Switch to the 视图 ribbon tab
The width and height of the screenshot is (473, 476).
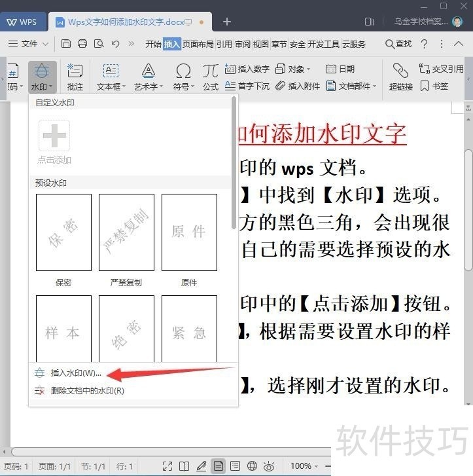(x=261, y=45)
